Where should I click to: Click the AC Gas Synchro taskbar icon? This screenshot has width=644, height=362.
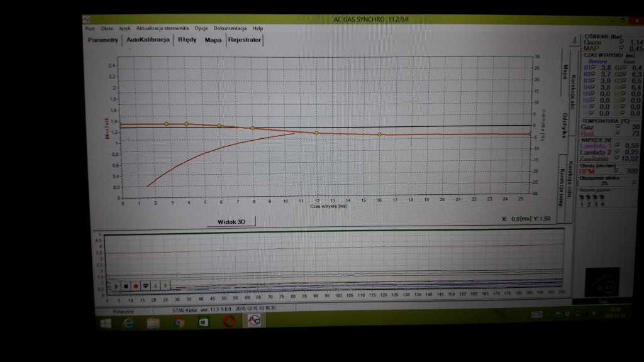click(x=253, y=321)
